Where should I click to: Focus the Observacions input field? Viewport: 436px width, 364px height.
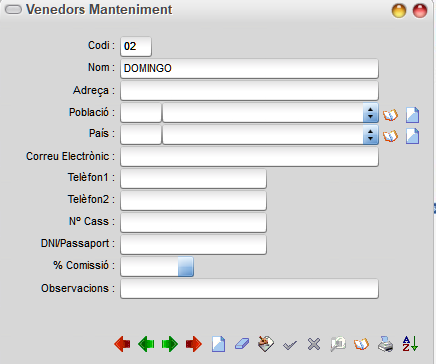[x=249, y=289]
